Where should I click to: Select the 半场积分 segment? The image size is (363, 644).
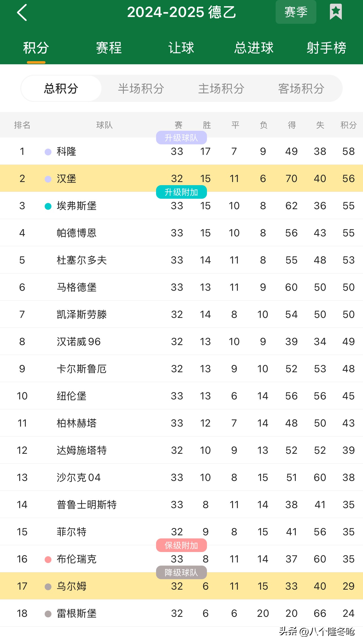pyautogui.click(x=141, y=89)
